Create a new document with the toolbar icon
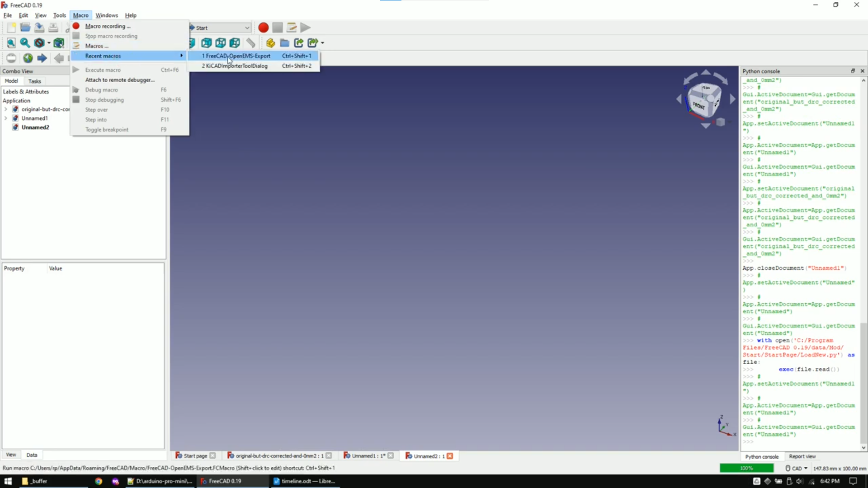This screenshot has height=488, width=868. point(11,28)
